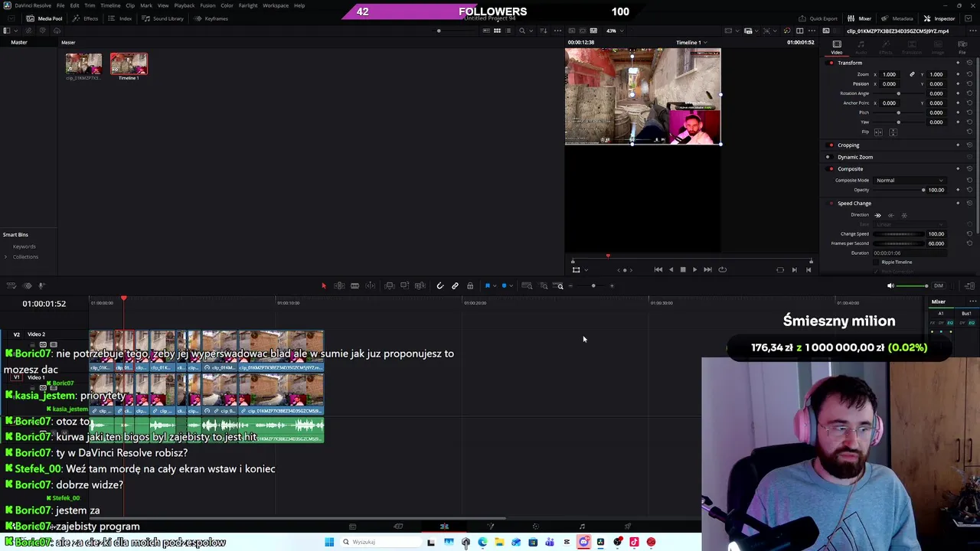Toggle the Inspector panel
Screen dimensions: 980x551
tap(939, 18)
